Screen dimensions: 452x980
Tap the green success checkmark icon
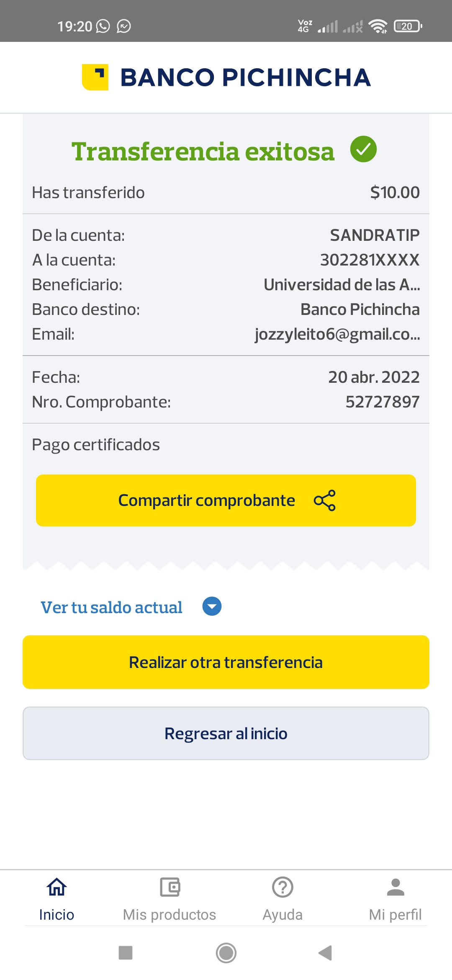pos(363,150)
